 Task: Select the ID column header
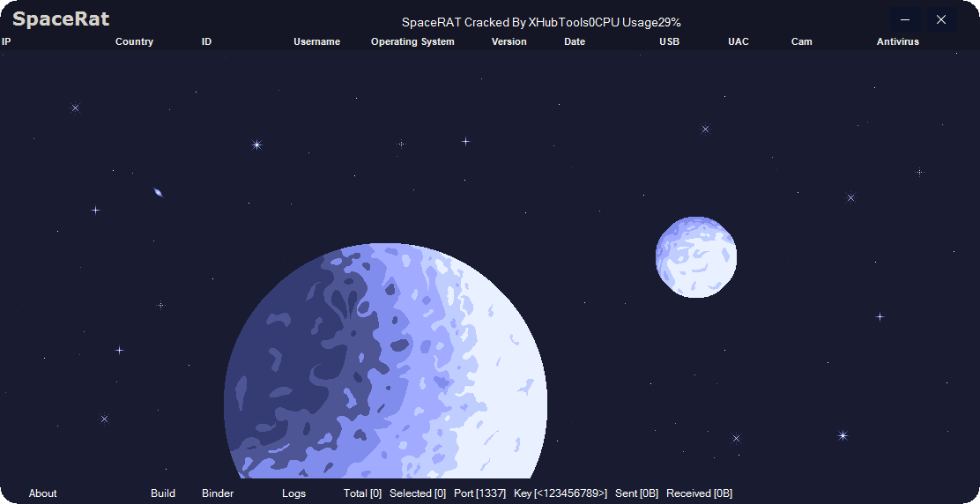pos(206,41)
